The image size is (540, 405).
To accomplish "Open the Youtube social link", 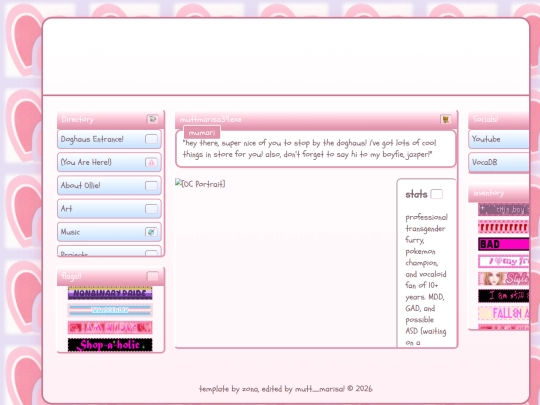I will click(499, 139).
